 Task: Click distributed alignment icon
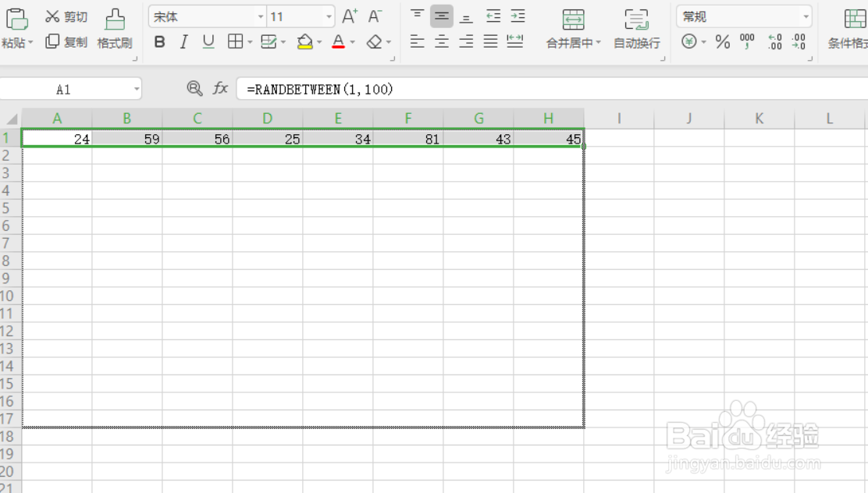pyautogui.click(x=515, y=41)
